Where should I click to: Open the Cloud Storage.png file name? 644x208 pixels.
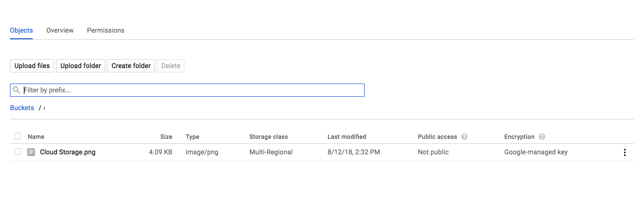coord(68,152)
